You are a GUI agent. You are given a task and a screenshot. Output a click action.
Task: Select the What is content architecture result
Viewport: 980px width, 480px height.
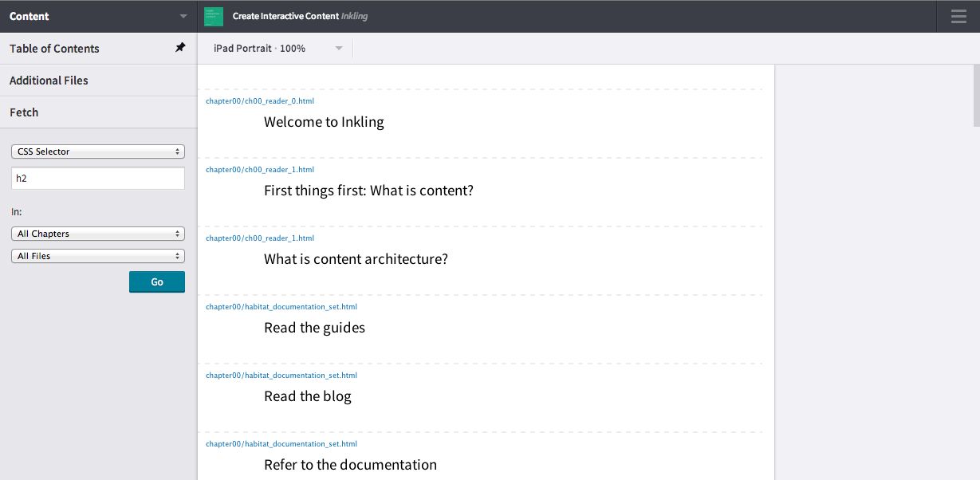pos(356,258)
